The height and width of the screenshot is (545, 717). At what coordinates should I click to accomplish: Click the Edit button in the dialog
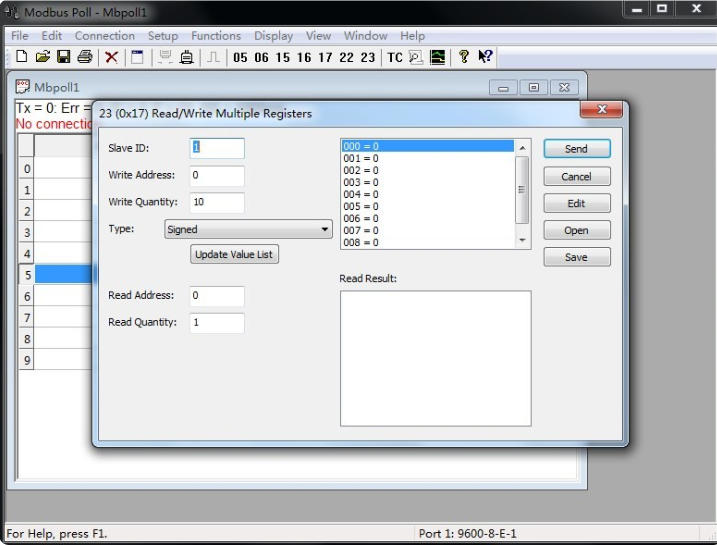coord(576,203)
